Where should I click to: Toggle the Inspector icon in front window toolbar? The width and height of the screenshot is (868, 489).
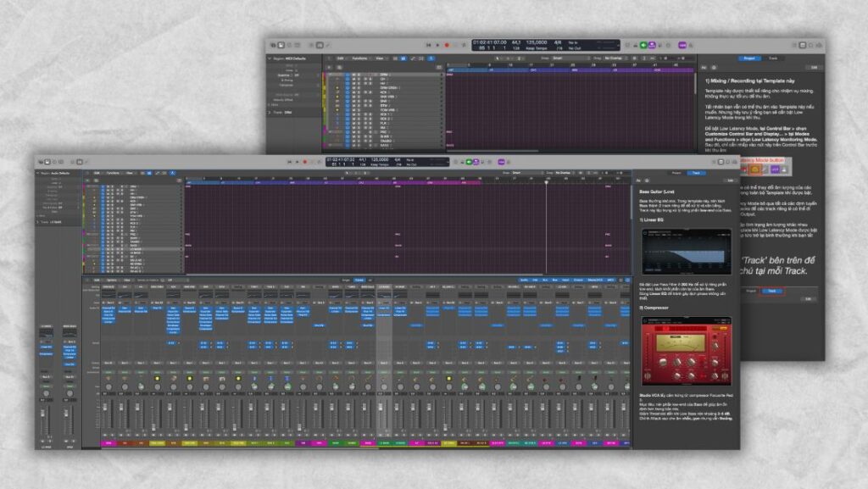pyautogui.click(x=46, y=162)
